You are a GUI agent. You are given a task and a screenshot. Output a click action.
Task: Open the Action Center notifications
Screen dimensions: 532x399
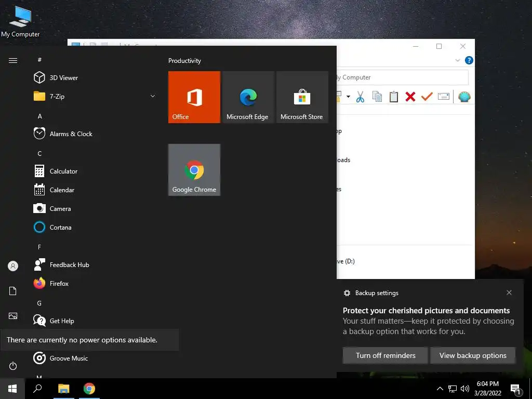coord(516,389)
